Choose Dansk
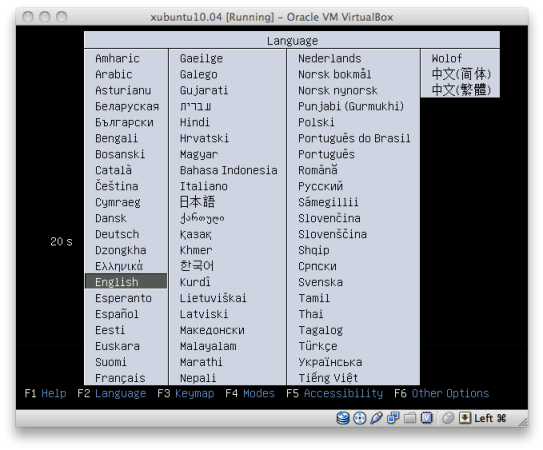Screen dimensions: 543x450 pyautogui.click(x=111, y=218)
